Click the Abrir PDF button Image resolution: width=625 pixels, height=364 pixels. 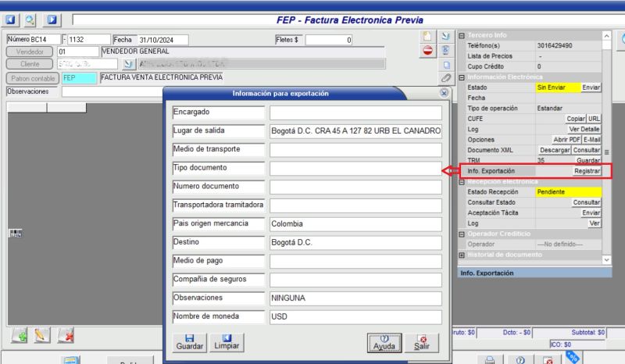point(566,139)
